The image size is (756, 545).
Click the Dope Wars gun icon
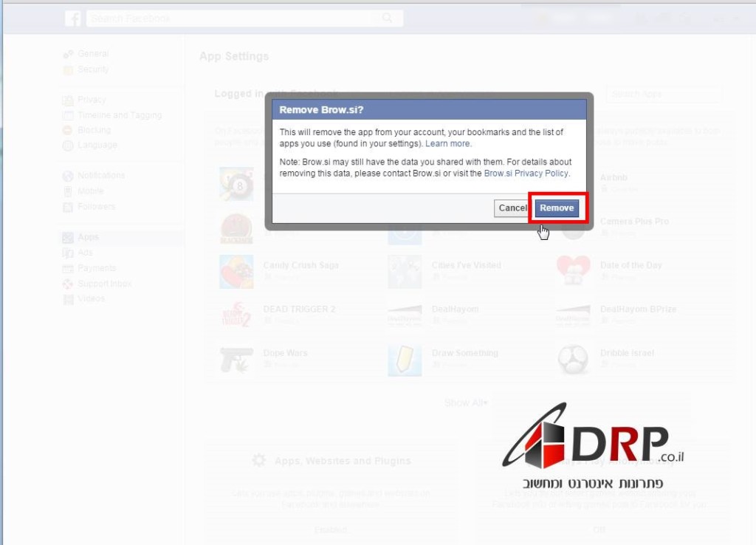click(236, 360)
